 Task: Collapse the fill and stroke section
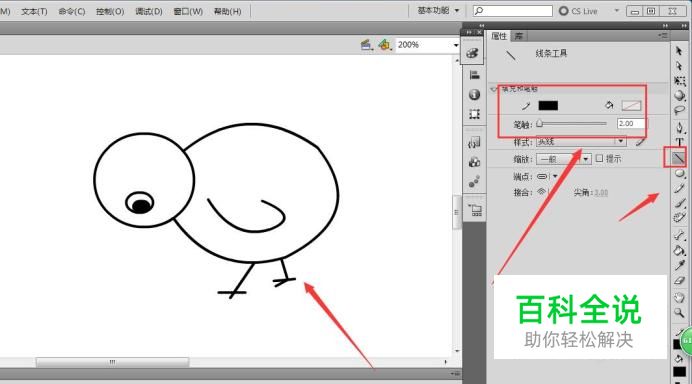[x=494, y=89]
